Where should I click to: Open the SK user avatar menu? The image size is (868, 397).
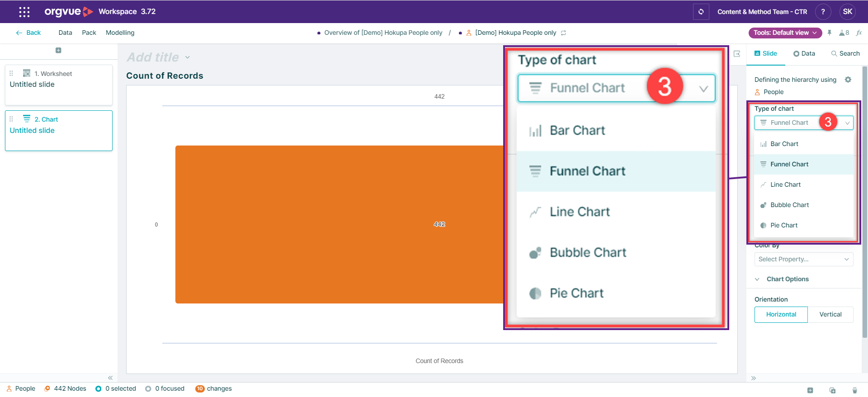point(847,12)
